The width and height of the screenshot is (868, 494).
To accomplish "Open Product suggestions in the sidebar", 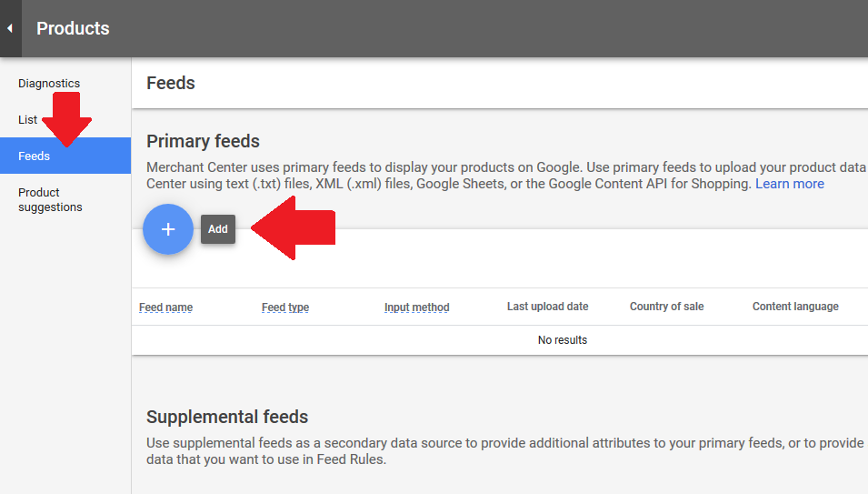I will [x=50, y=200].
